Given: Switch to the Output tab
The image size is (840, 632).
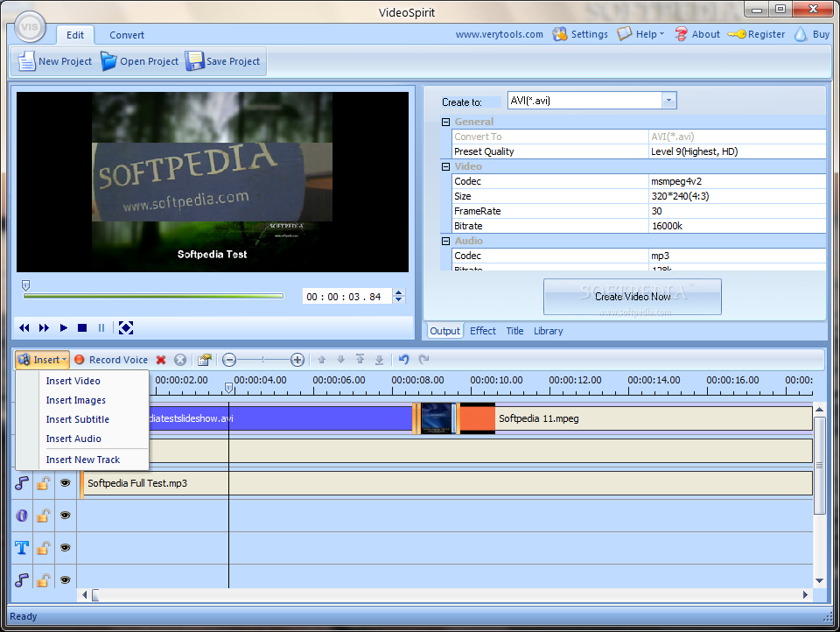Looking at the screenshot, I should point(444,331).
